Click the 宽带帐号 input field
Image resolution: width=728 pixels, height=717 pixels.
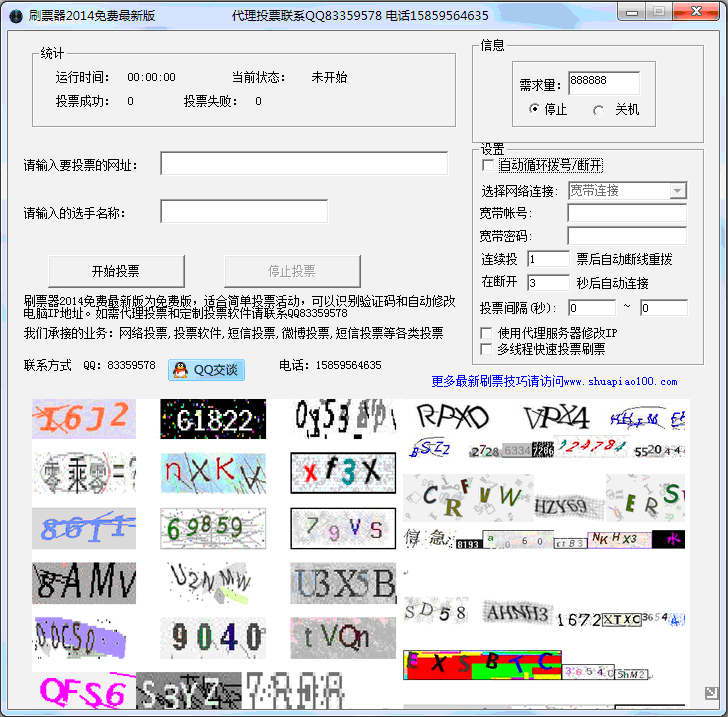tap(627, 213)
